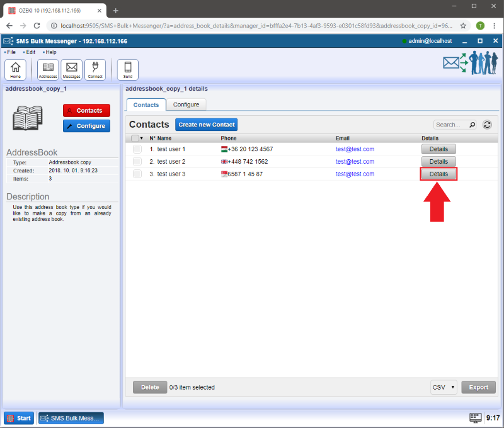Image resolution: width=504 pixels, height=428 pixels.
Task: Click the Home toolbar icon
Action: [15, 69]
